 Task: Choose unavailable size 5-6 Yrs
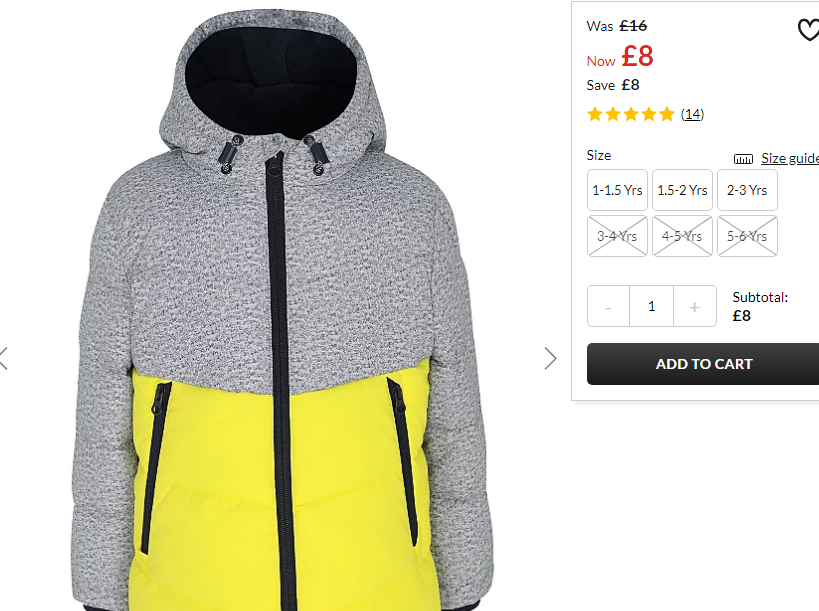coord(747,236)
